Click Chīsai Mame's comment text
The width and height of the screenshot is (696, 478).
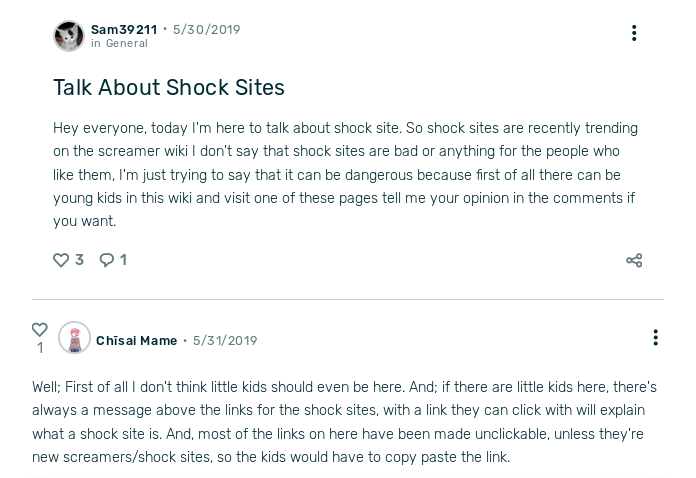(344, 422)
